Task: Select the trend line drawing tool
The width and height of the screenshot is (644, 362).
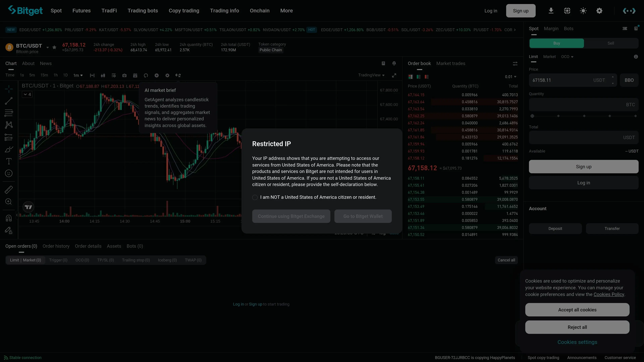Action: [x=9, y=101]
